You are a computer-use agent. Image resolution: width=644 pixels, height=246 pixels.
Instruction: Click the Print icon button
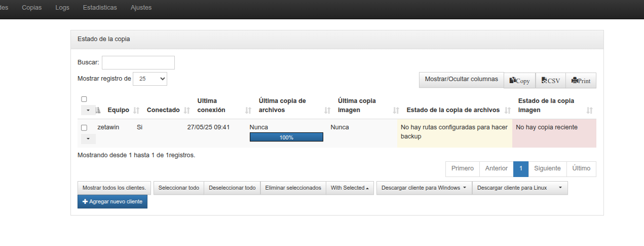click(581, 81)
